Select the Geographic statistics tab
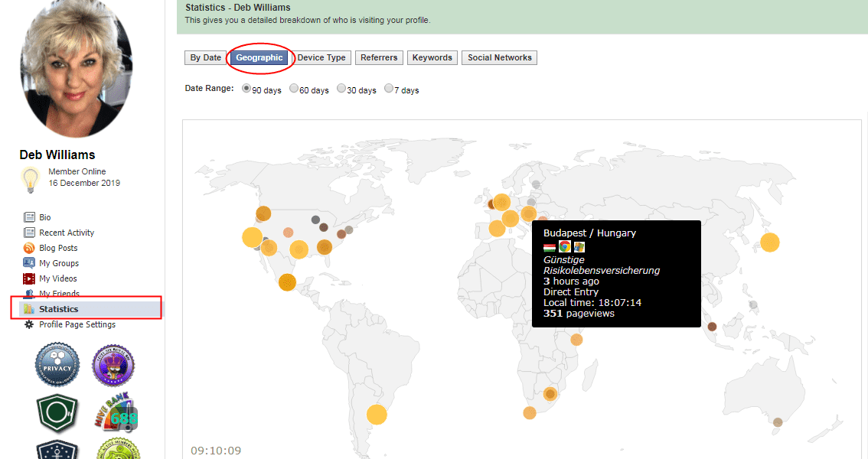The width and height of the screenshot is (868, 459). [259, 57]
